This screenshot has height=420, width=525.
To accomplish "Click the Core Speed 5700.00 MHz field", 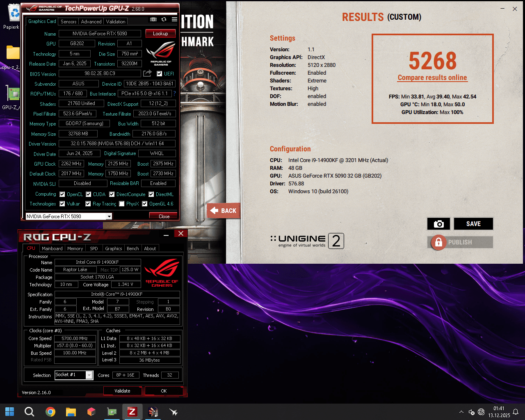I will (75, 338).
